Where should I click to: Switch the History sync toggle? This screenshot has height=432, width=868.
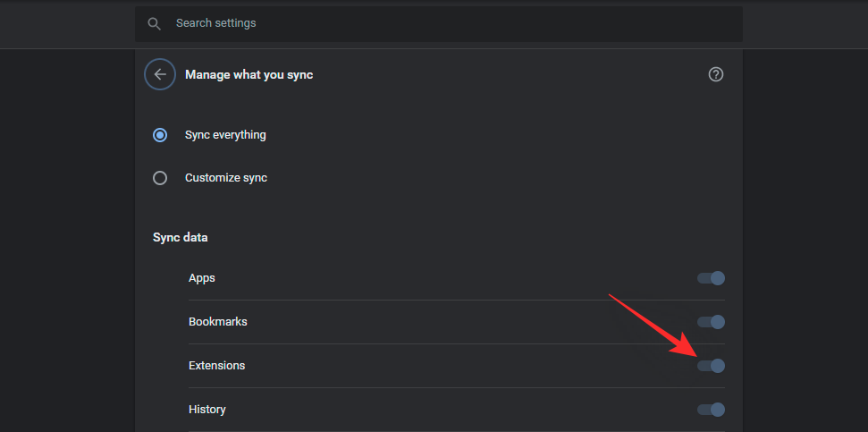pos(712,410)
